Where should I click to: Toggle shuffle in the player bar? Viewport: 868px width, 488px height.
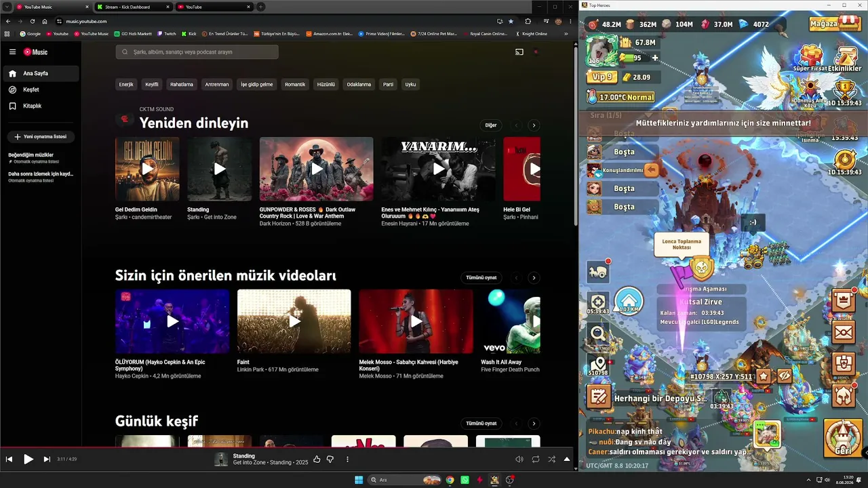(551, 460)
